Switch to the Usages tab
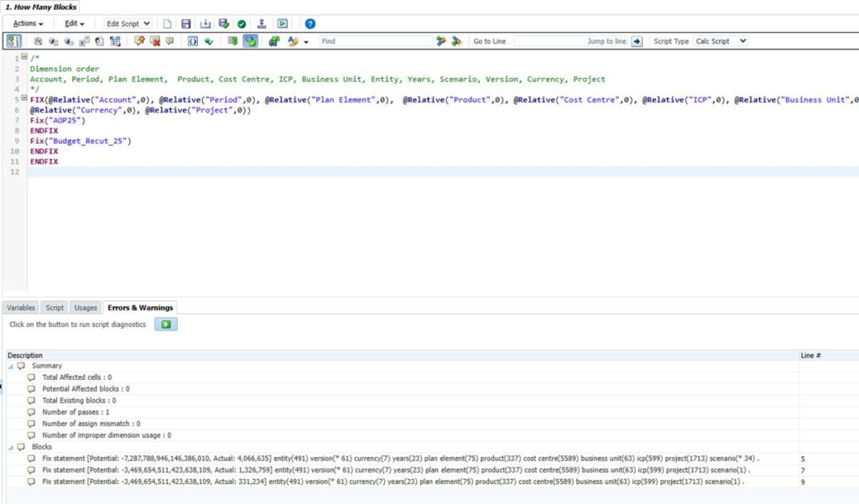Screen dimensions: 859x504 86,308
